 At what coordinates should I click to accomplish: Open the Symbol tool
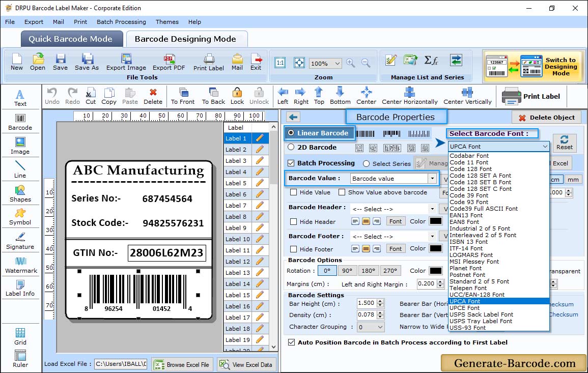click(x=20, y=217)
